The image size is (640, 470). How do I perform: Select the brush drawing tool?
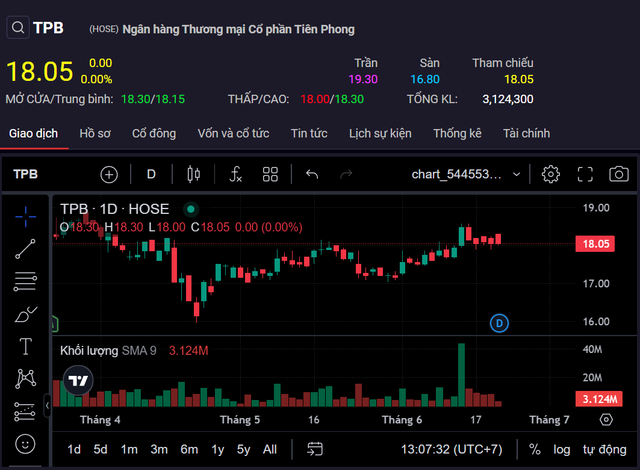25,314
